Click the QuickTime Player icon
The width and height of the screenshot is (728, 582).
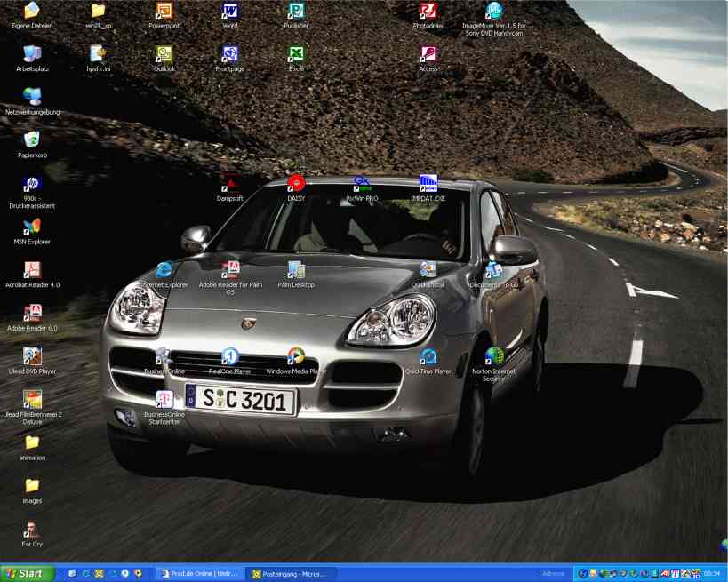click(x=428, y=356)
